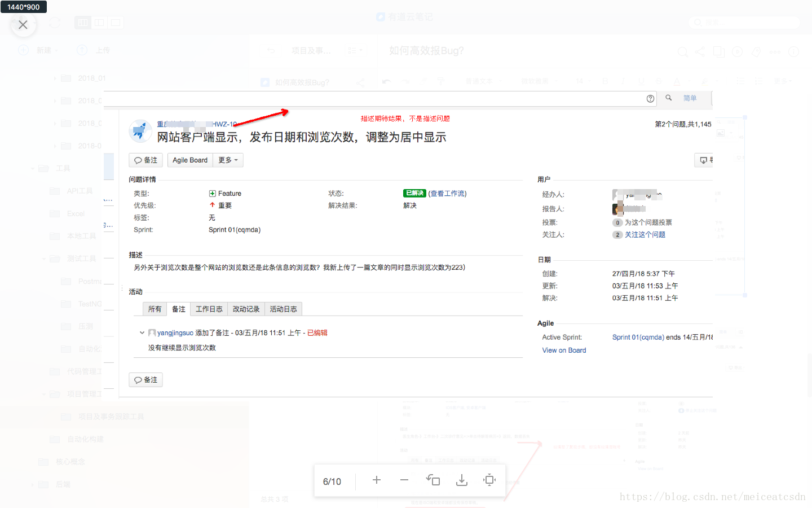Click the Feature issue type icon
Viewport: 812px width, 508px height.
point(212,194)
